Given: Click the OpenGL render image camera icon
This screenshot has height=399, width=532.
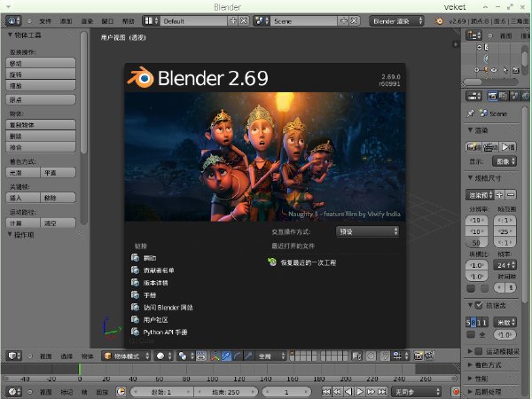Looking at the screenshot, I should [419, 356].
